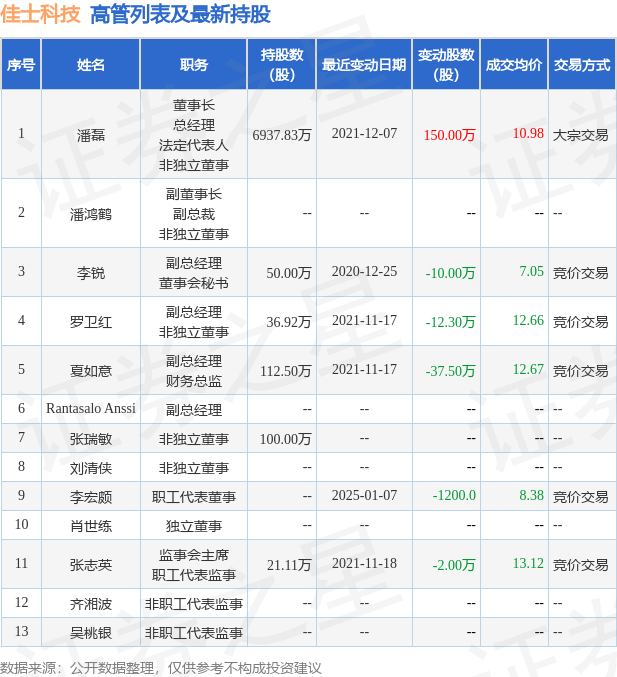This screenshot has width=617, height=677.
Task: Click holdings value 21.11万
Action: click(x=289, y=565)
